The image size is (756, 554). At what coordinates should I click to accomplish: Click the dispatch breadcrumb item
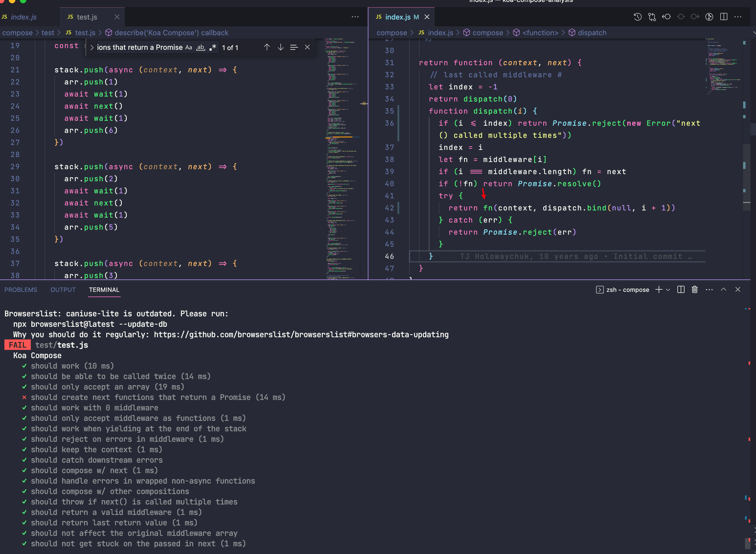click(x=592, y=32)
